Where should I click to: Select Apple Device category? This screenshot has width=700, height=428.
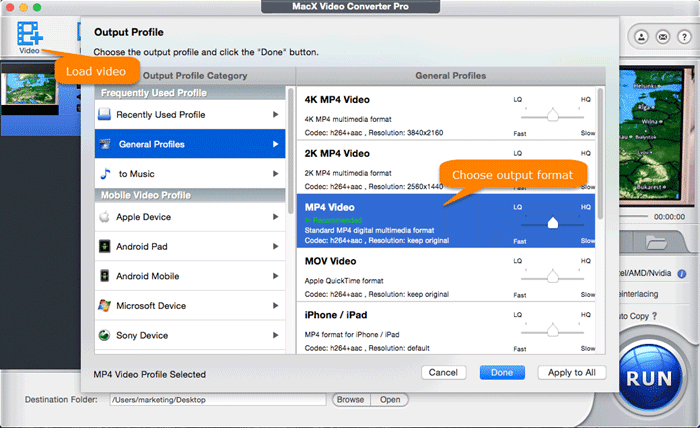click(190, 216)
